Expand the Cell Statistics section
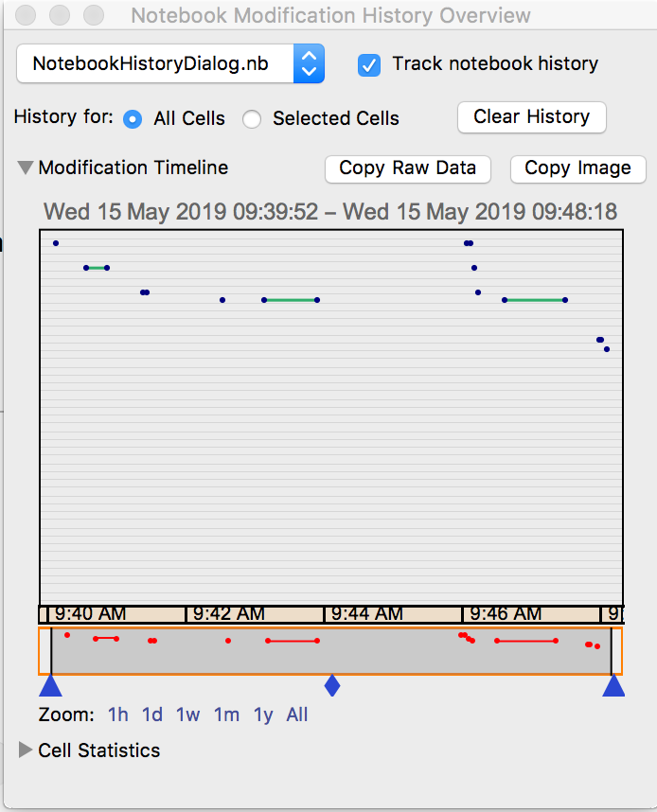The image size is (657, 812). point(26,750)
